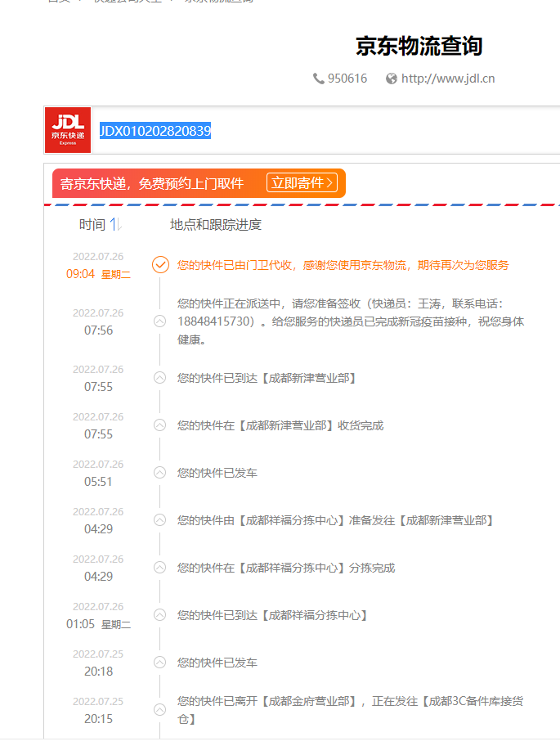560x746 pixels.
Task: Click timeline marker for 准备发往 entry at 04:29
Action: click(159, 520)
